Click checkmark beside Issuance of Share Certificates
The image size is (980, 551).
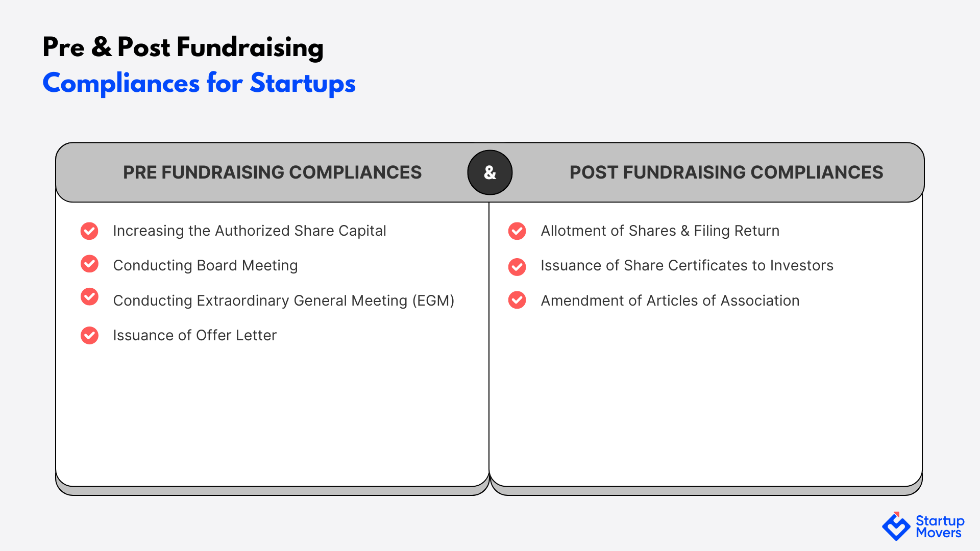[517, 266]
